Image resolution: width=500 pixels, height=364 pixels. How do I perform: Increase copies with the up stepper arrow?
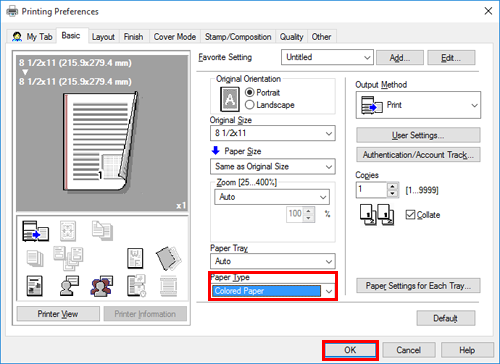coord(393,187)
